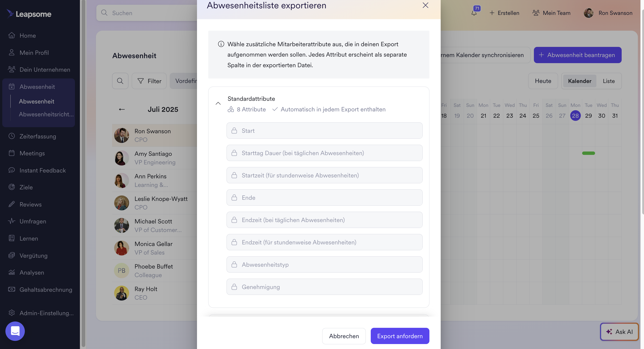Click the notification bell icon
The height and width of the screenshot is (349, 644).
pyautogui.click(x=474, y=13)
